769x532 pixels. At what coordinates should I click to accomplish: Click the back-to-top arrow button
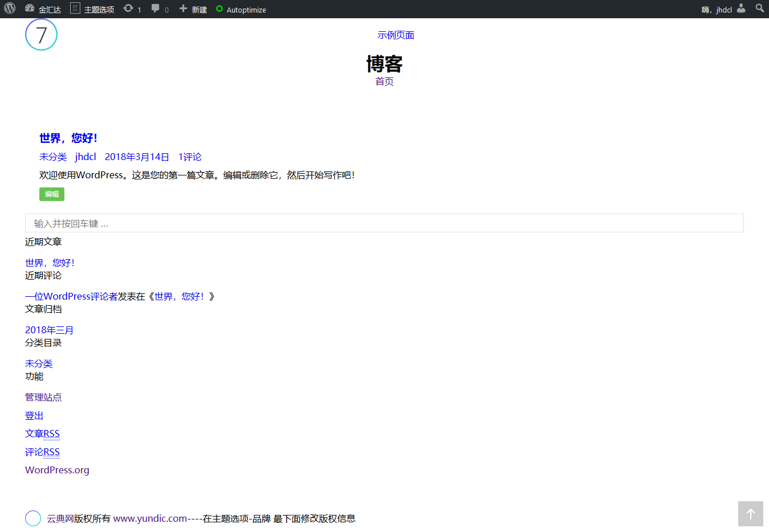click(x=750, y=513)
